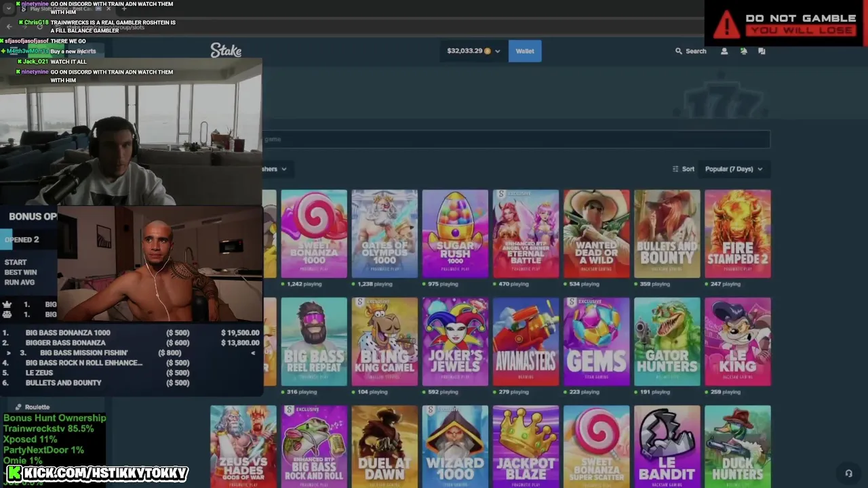Open the Search magnifier button
Image resolution: width=868 pixels, height=488 pixels.
click(x=690, y=51)
